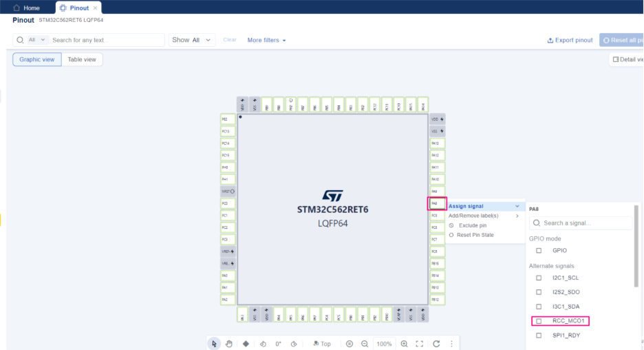Reset the view with refresh icon
This screenshot has height=350, width=644.
pos(436,344)
